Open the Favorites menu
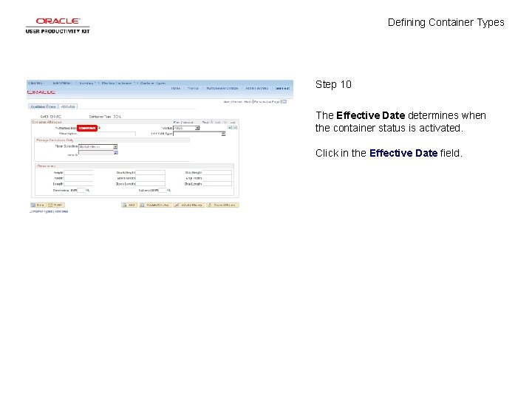This screenshot has height=399, width=532. (x=35, y=83)
